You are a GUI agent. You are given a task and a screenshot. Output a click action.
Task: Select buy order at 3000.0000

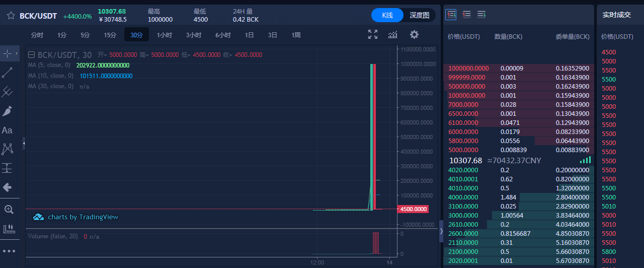(x=519, y=216)
